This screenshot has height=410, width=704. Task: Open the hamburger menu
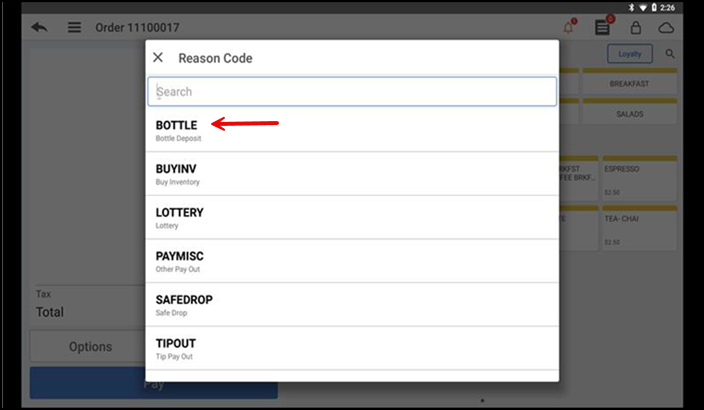click(74, 27)
